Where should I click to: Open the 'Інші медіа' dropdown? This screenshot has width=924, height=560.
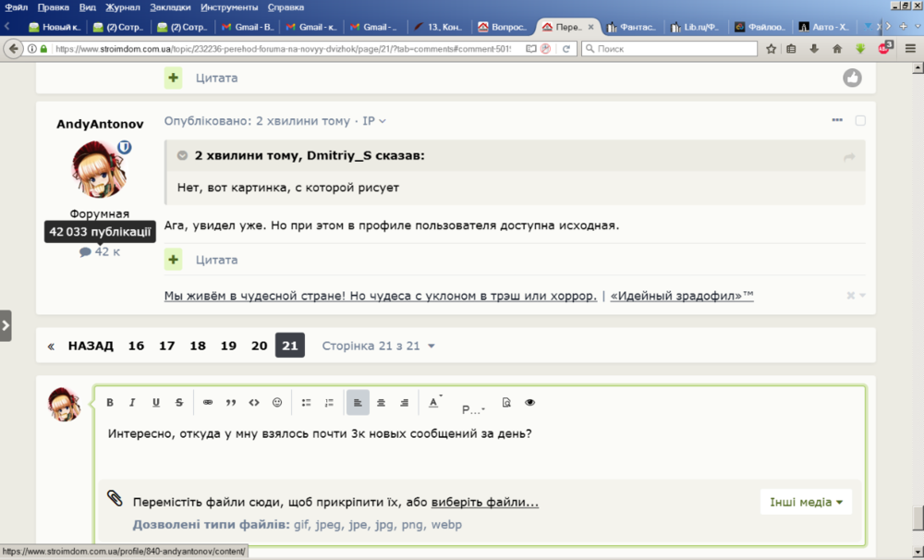coord(807,503)
